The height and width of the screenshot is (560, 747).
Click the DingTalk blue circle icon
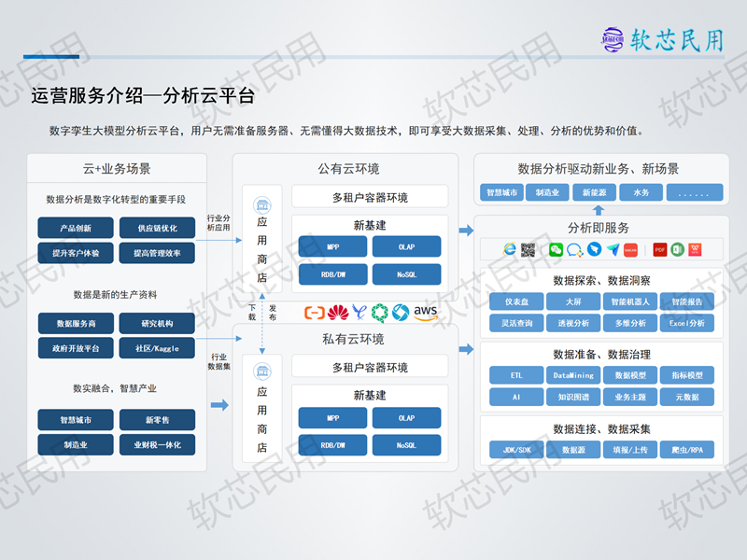[x=594, y=249]
